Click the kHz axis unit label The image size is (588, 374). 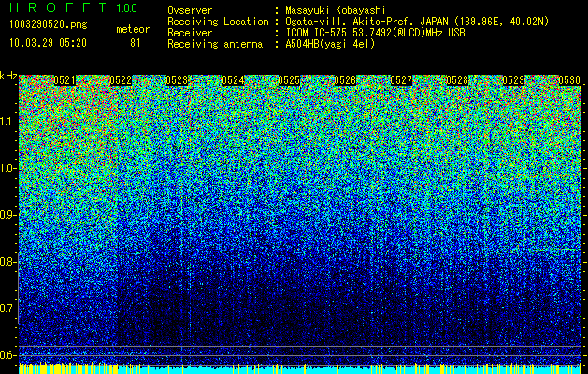pyautogui.click(x=8, y=76)
